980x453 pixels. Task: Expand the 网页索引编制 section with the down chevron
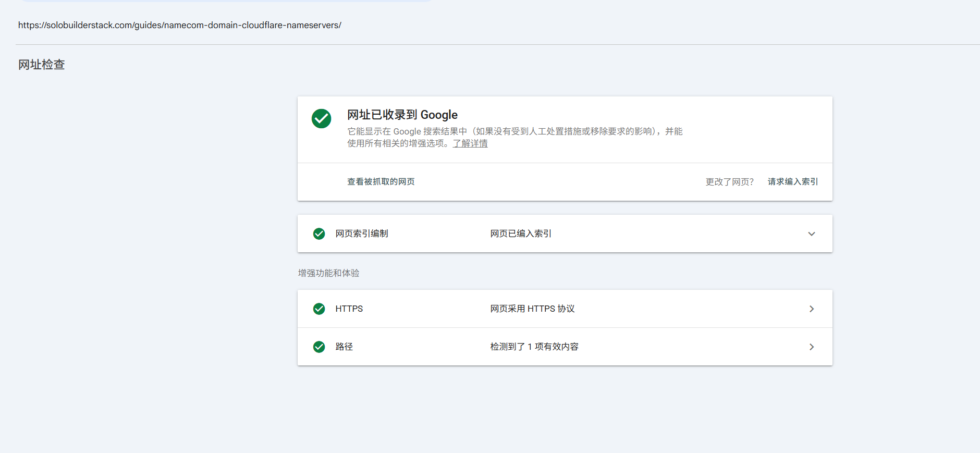point(812,234)
